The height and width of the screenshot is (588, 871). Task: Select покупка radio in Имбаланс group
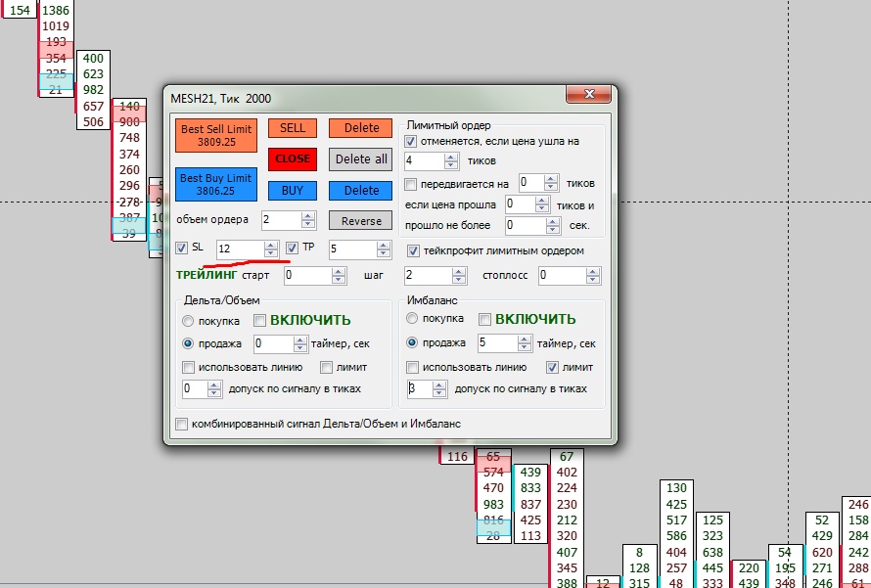click(412, 318)
